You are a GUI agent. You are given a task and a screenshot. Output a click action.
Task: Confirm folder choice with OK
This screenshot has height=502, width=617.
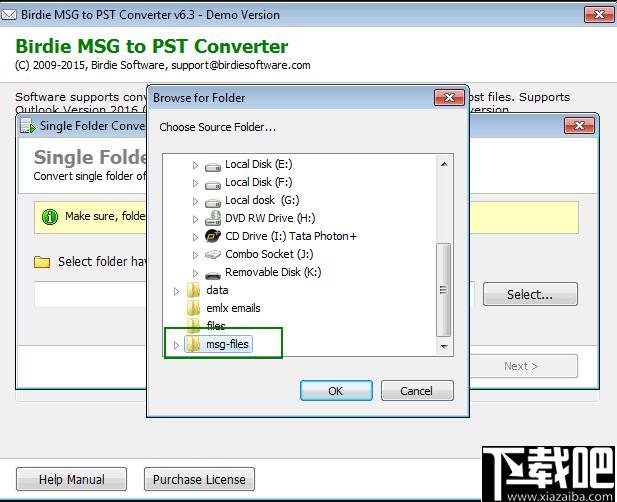tap(336, 391)
